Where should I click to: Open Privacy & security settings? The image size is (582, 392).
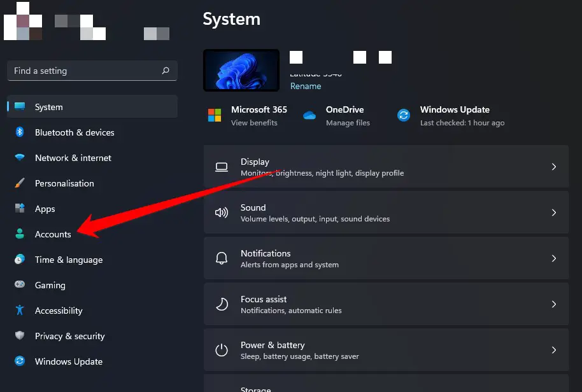[x=92, y=335]
